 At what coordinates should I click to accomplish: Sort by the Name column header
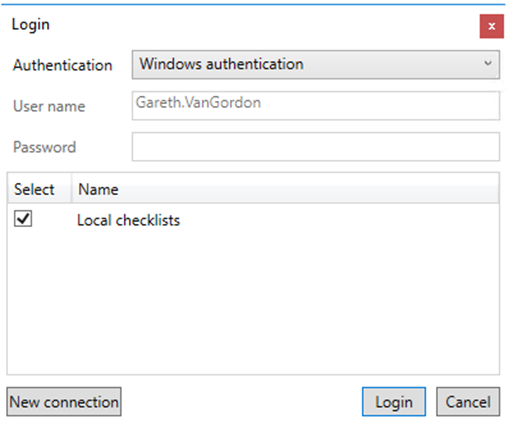coord(98,189)
